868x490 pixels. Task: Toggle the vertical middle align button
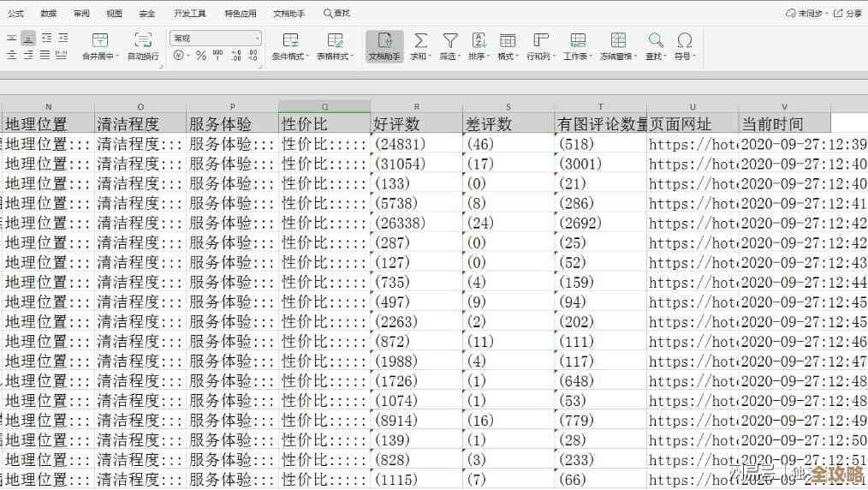point(28,39)
